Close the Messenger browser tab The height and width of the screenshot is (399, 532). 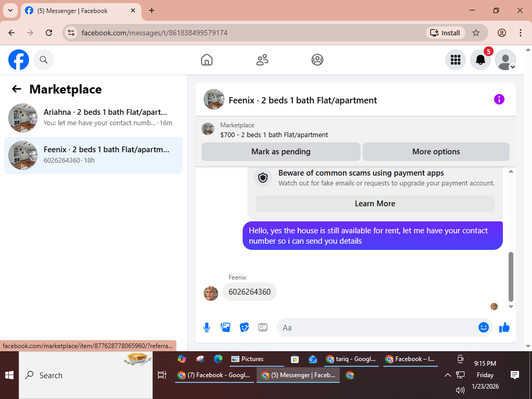tap(133, 10)
